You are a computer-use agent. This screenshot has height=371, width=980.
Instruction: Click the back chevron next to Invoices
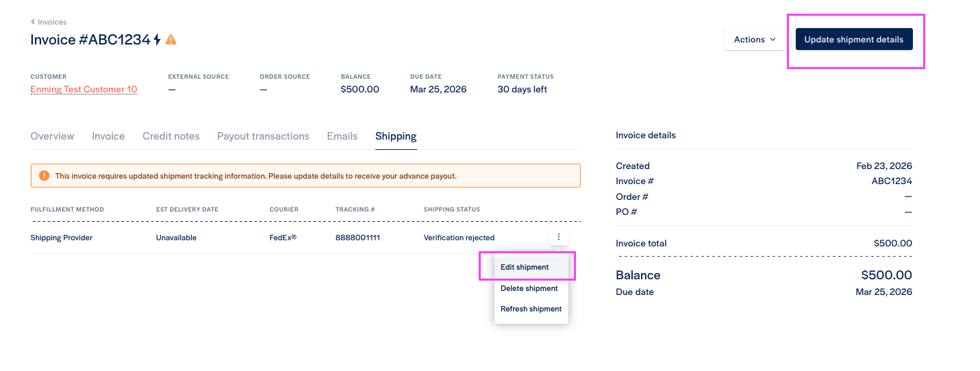pos(33,22)
